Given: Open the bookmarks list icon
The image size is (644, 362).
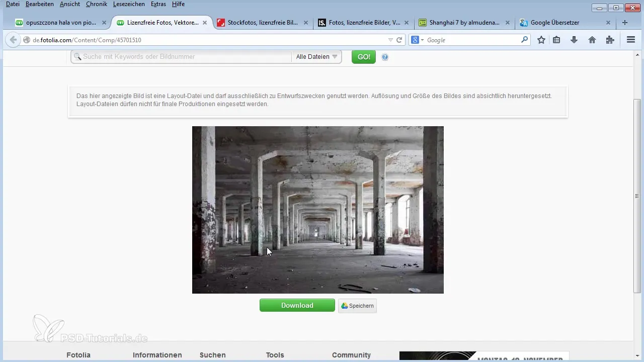Looking at the screenshot, I should pyautogui.click(x=556, y=40).
